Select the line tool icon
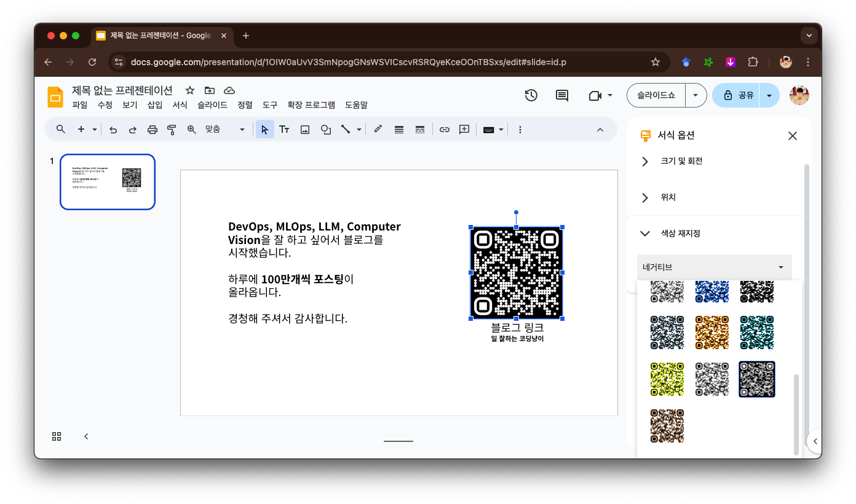 click(346, 130)
